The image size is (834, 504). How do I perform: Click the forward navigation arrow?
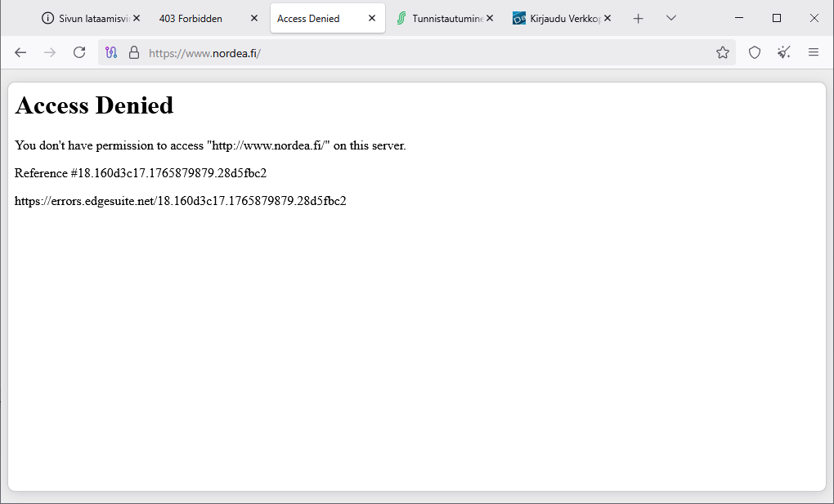(49, 52)
